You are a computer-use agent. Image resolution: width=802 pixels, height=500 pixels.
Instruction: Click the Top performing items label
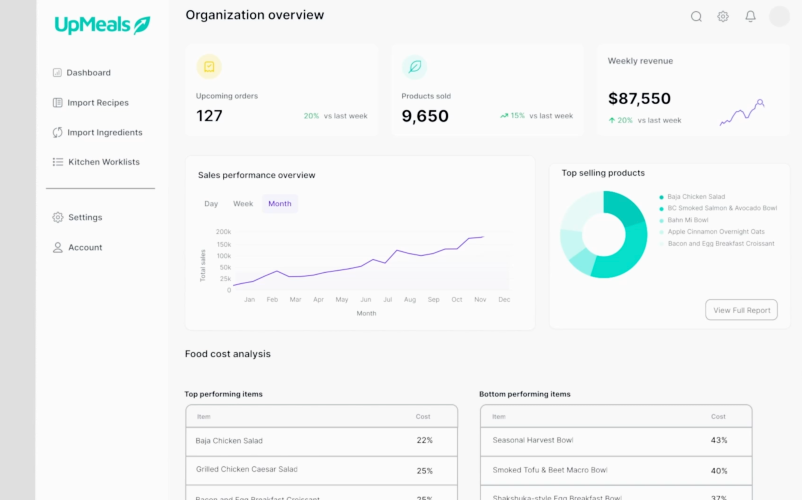point(224,394)
